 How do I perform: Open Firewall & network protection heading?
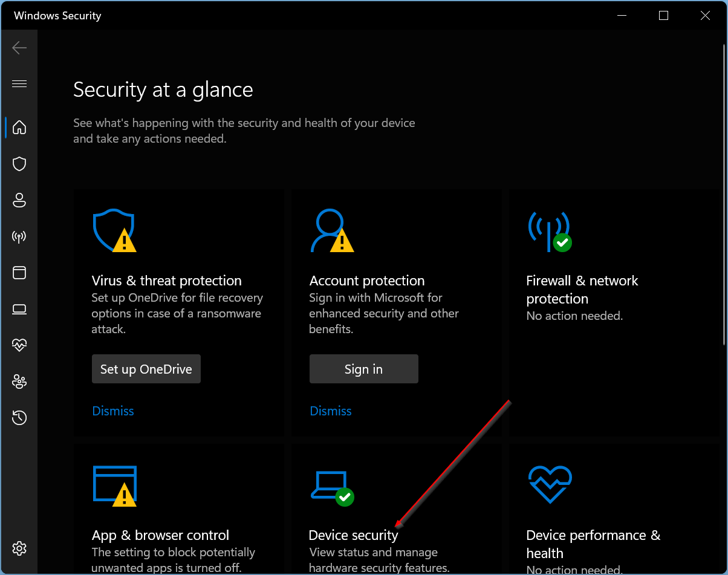[x=582, y=290]
